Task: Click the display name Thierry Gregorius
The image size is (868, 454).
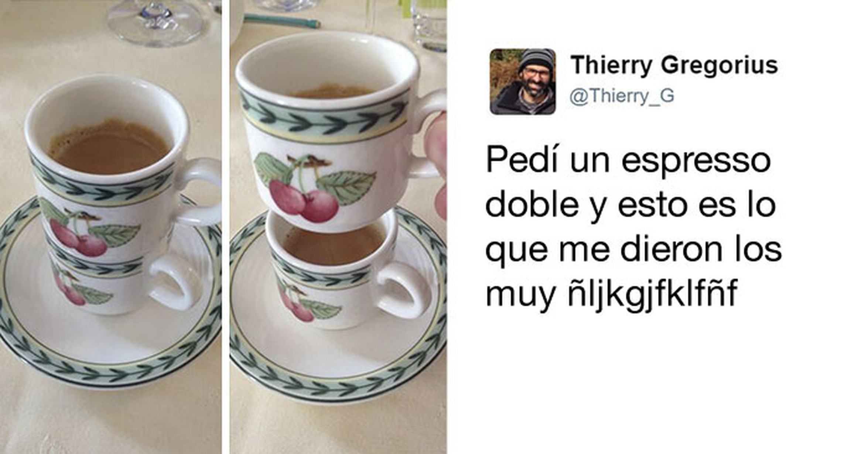Action: pyautogui.click(x=674, y=66)
